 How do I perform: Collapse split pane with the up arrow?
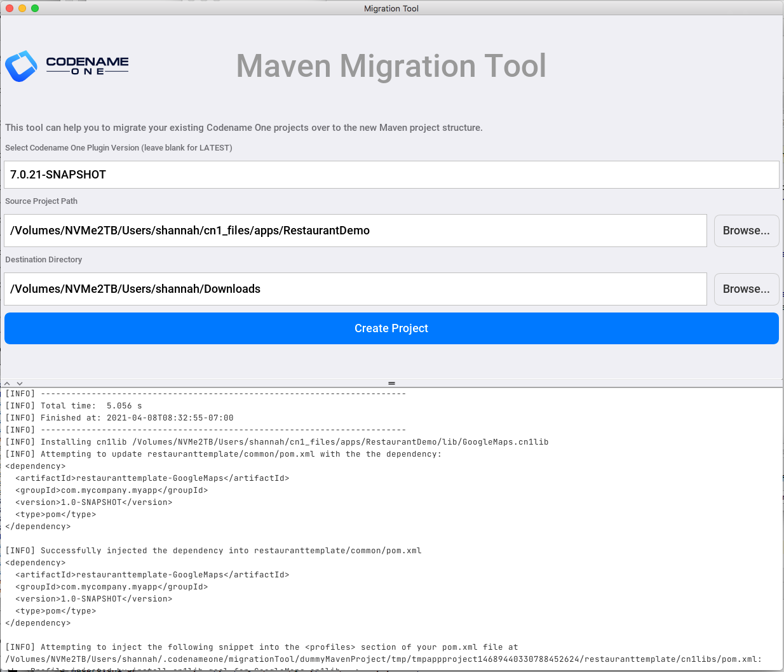coord(8,384)
